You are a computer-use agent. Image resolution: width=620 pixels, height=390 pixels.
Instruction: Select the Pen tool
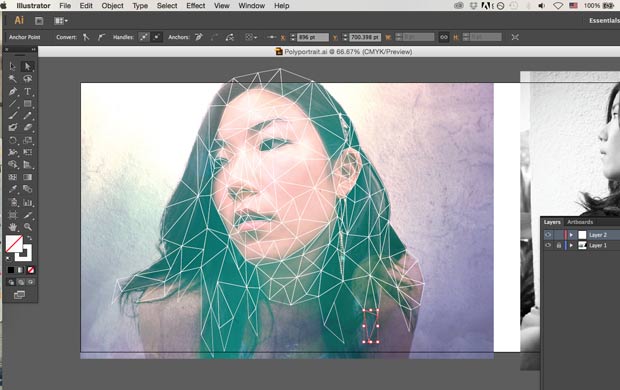point(13,91)
